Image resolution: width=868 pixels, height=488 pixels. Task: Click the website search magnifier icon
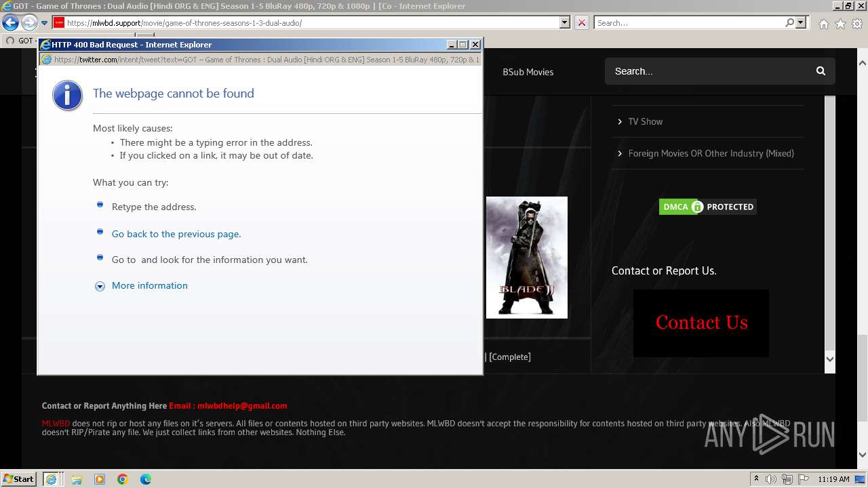pyautogui.click(x=821, y=71)
